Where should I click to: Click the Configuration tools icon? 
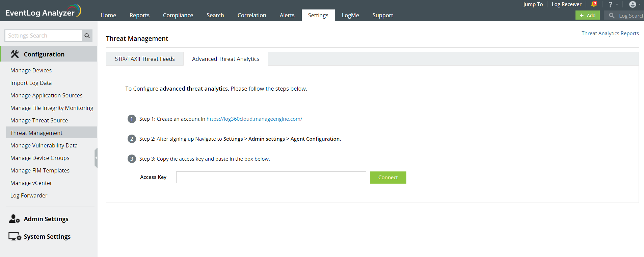(15, 54)
